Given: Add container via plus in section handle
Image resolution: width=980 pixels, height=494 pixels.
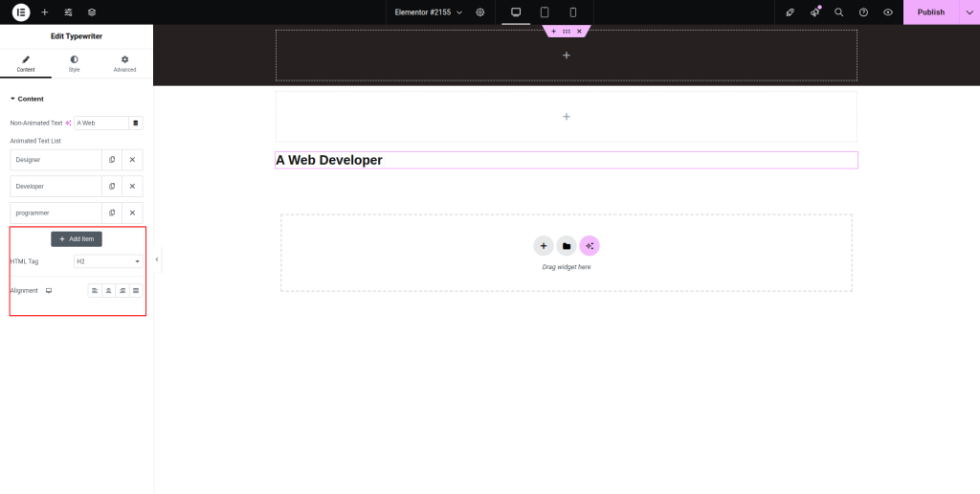Looking at the screenshot, I should pyautogui.click(x=553, y=32).
